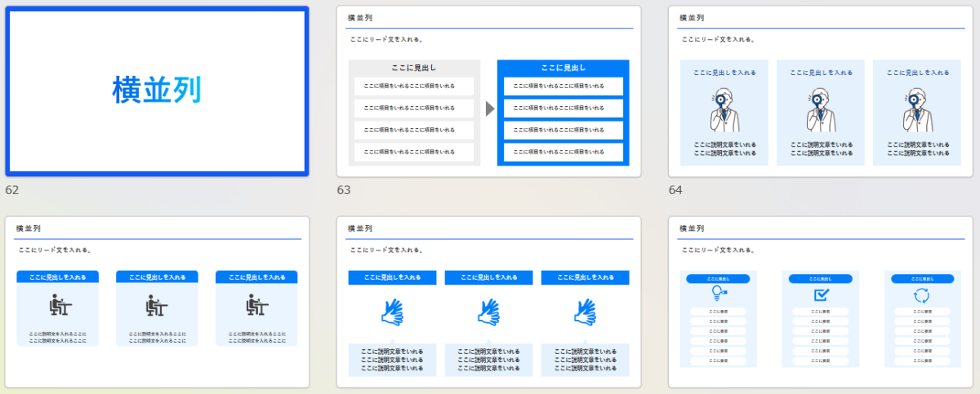Select slide 62 titled 横並列
980x394 pixels.
coord(157,91)
